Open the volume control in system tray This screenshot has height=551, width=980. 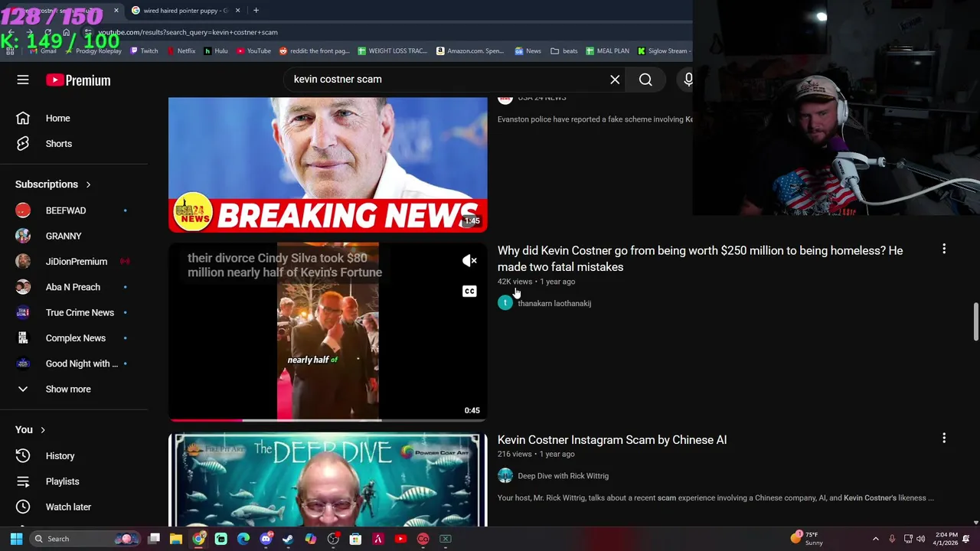click(921, 539)
